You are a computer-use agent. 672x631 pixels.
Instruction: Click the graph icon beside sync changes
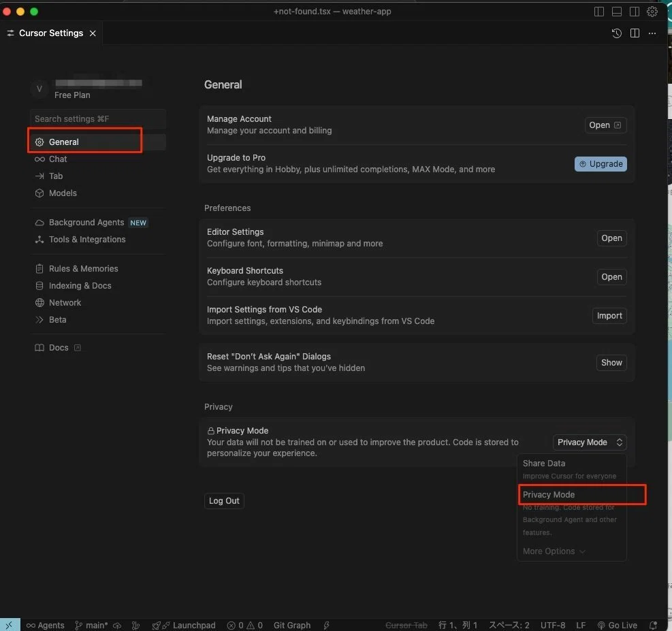coord(135,625)
